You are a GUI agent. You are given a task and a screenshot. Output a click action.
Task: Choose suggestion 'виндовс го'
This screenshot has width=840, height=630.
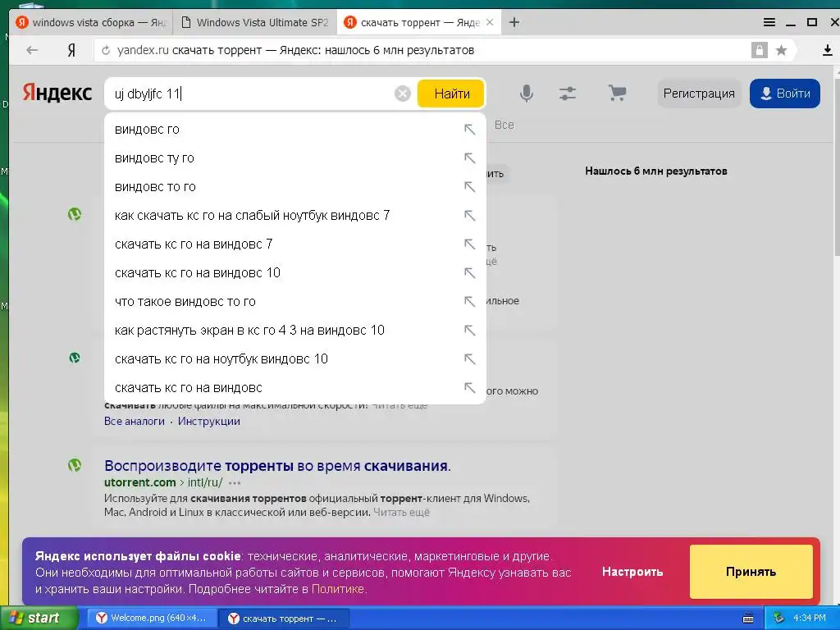click(294, 129)
